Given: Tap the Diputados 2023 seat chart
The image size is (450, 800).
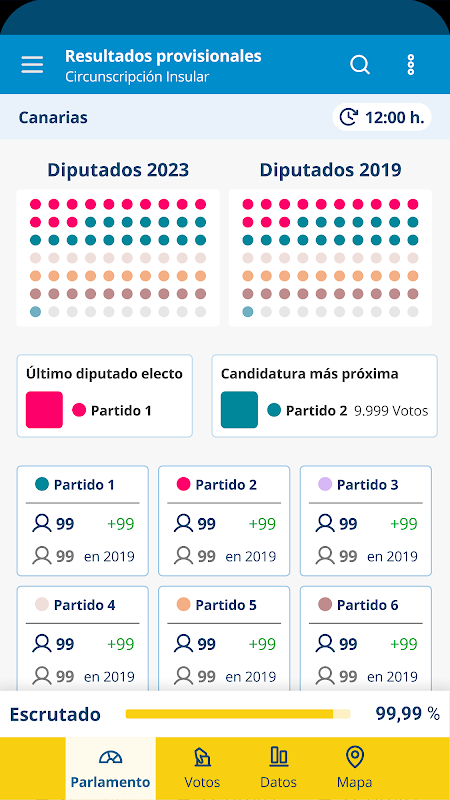Looking at the screenshot, I should [x=118, y=258].
